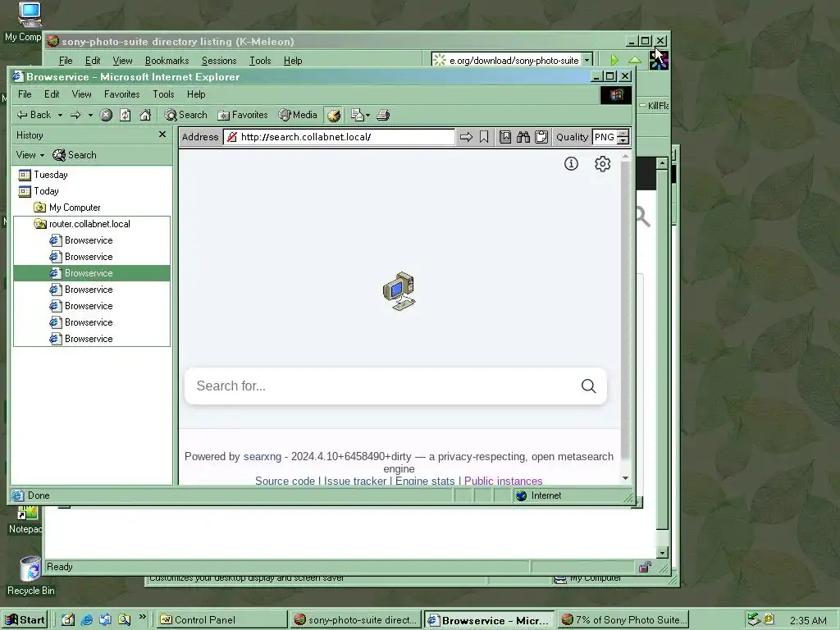Viewport: 840px width, 630px height.
Task: Open the K-Meleon URL bar dropdown
Action: click(x=587, y=60)
